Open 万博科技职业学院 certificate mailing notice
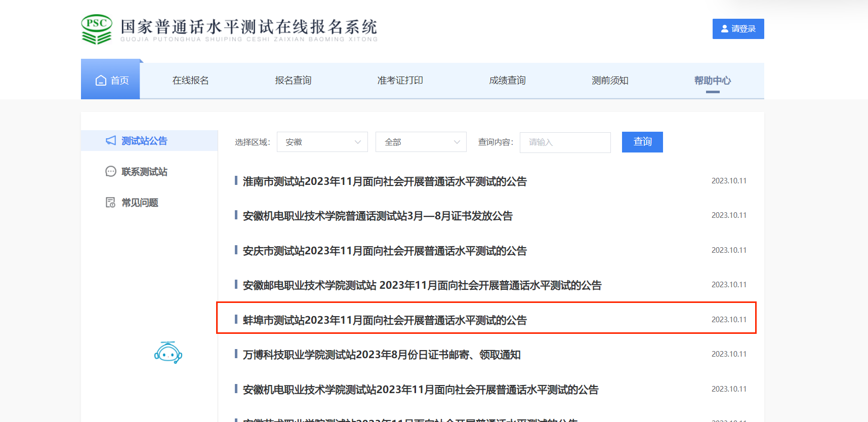Screen dimensions: 868x422 click(x=382, y=355)
